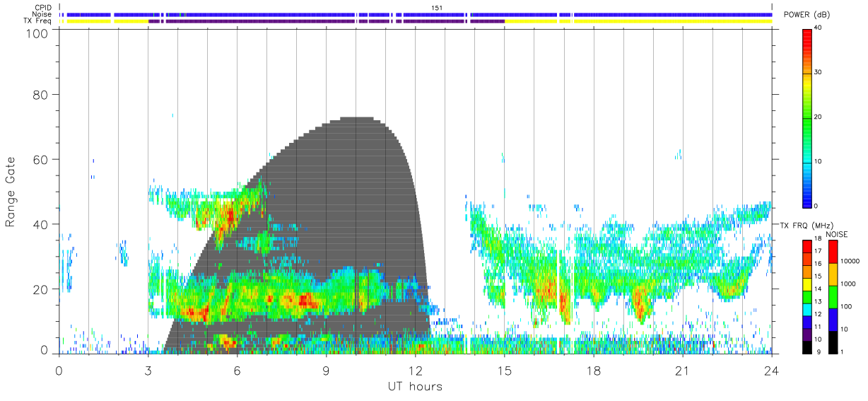868x401 pixels.
Task: Click the NOISE color scale bar
Action: (x=833, y=297)
